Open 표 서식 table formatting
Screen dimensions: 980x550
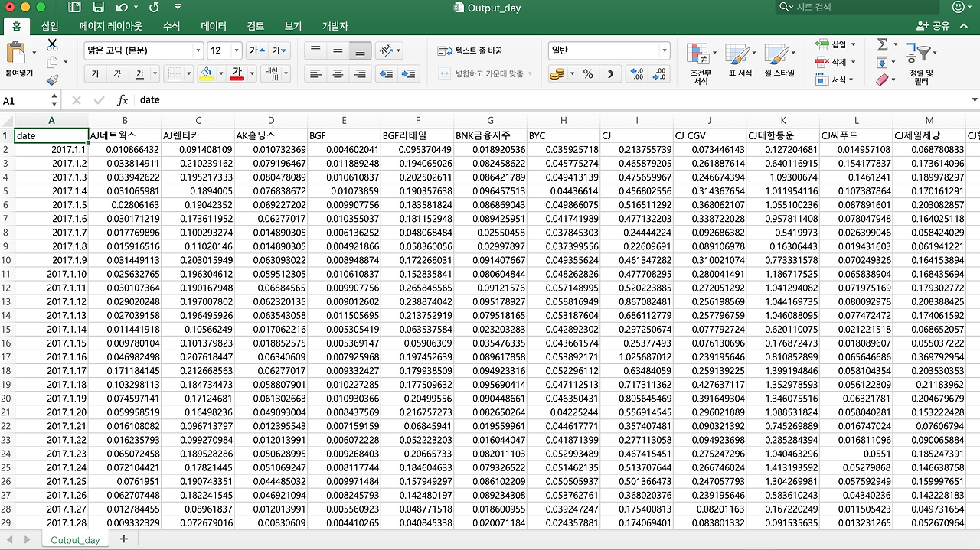(740, 60)
